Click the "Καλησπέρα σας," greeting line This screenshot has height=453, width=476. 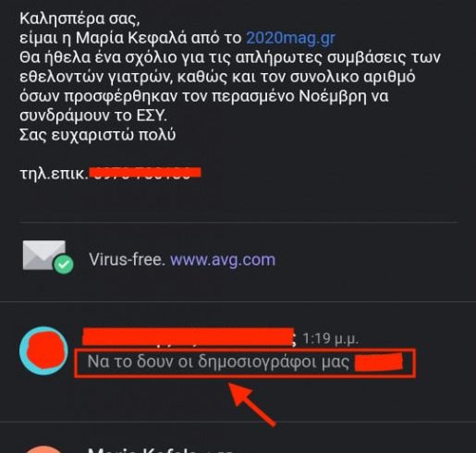80,19
